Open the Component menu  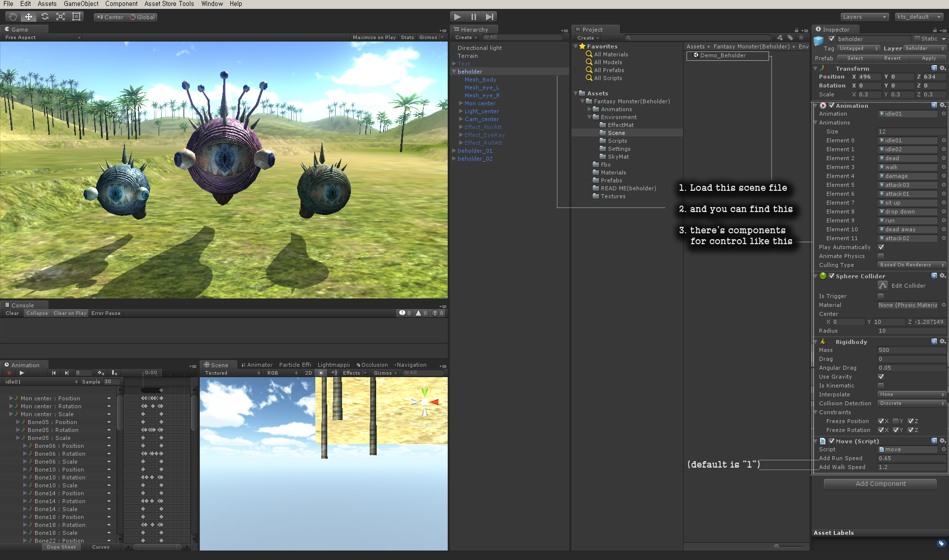pyautogui.click(x=122, y=4)
